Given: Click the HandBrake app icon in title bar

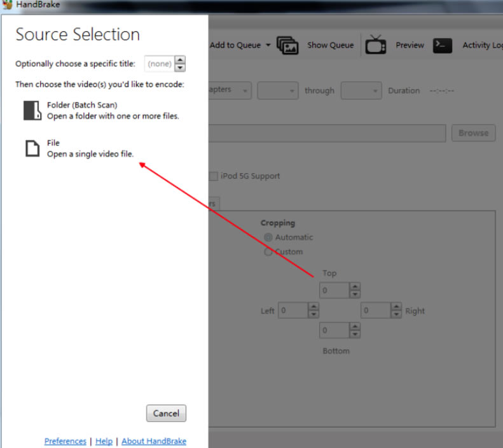Looking at the screenshot, I should [7, 4].
